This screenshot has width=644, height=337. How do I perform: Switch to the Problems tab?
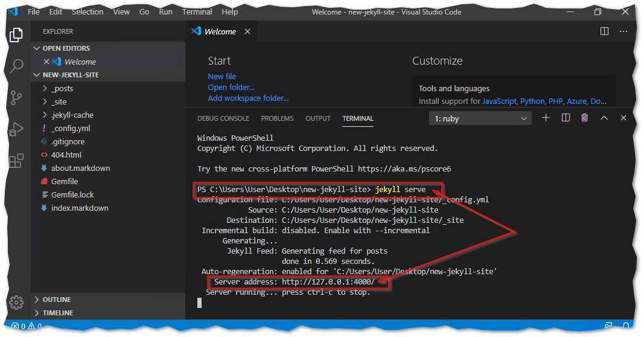click(277, 118)
